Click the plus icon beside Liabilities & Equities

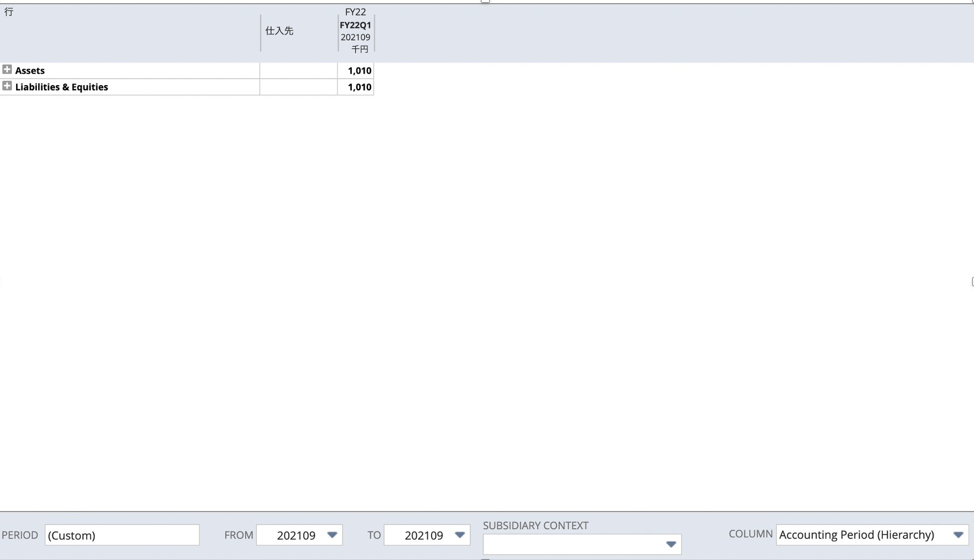click(8, 86)
